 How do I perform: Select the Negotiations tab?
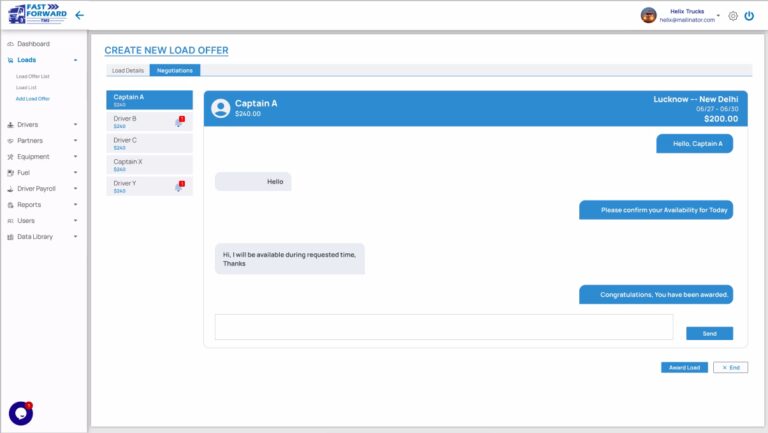(175, 71)
